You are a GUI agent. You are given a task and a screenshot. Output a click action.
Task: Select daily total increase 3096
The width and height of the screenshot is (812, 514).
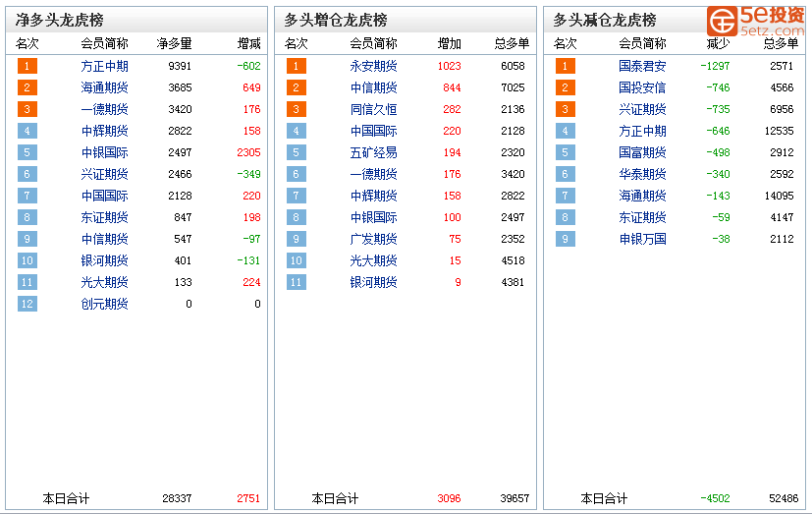tap(449, 498)
